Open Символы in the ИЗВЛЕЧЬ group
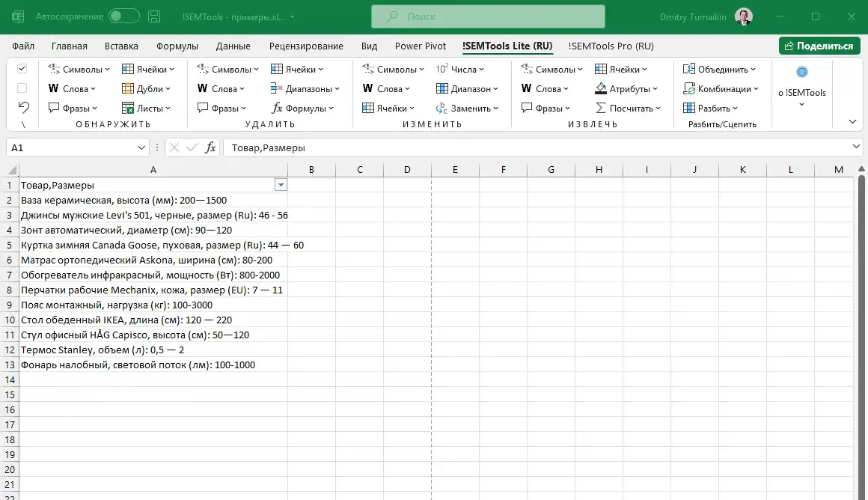The height and width of the screenshot is (500, 868). coord(551,69)
